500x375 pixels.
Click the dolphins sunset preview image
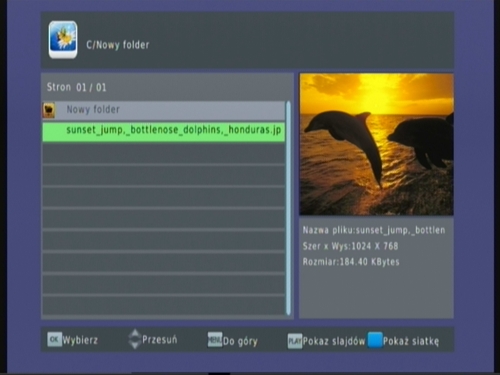pyautogui.click(x=376, y=144)
